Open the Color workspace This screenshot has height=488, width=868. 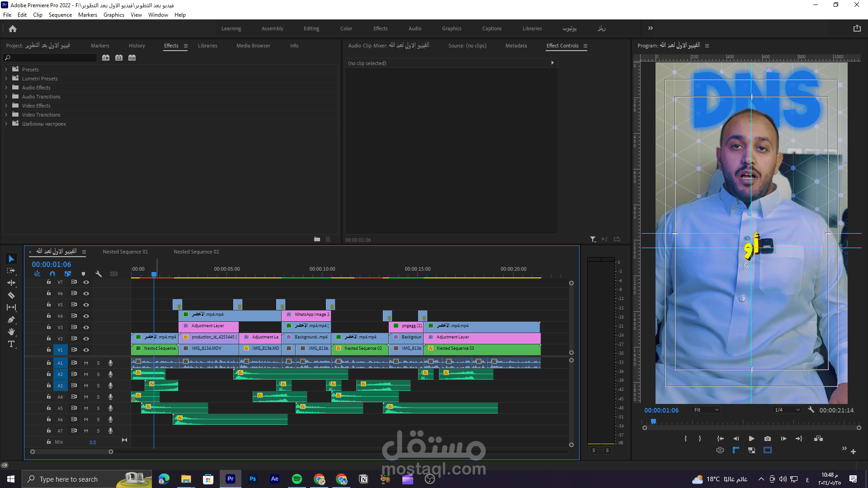[346, 28]
